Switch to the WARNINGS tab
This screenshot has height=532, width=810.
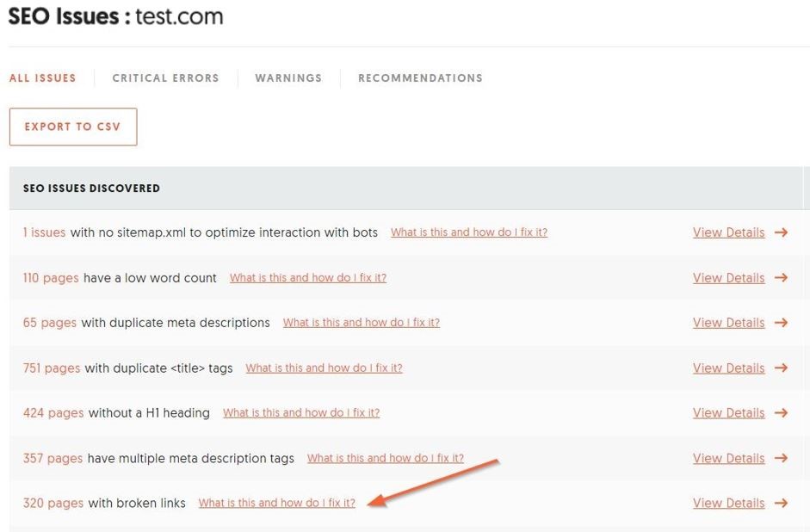pyautogui.click(x=288, y=77)
